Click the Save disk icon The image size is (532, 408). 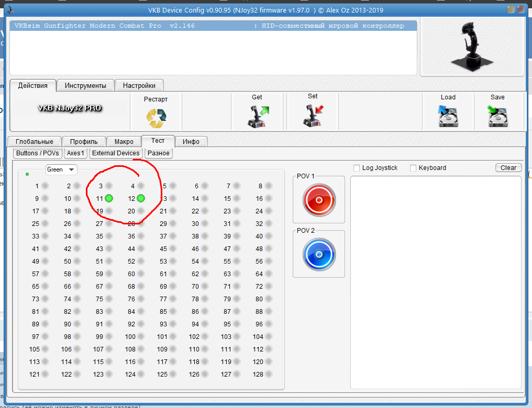[497, 117]
